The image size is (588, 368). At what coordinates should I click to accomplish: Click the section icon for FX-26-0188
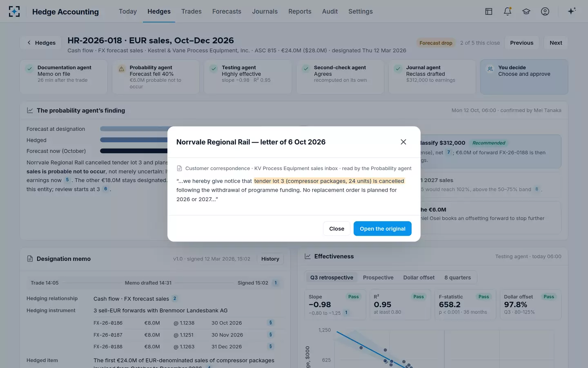pyautogui.click(x=270, y=346)
